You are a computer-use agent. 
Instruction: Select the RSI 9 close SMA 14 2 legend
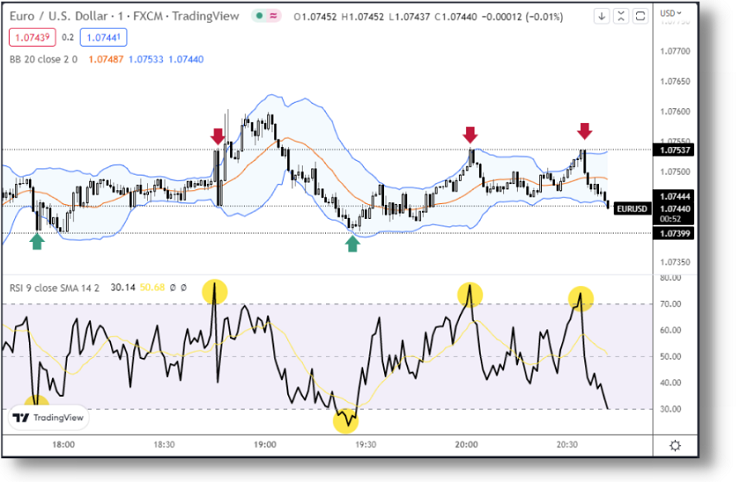click(x=54, y=288)
